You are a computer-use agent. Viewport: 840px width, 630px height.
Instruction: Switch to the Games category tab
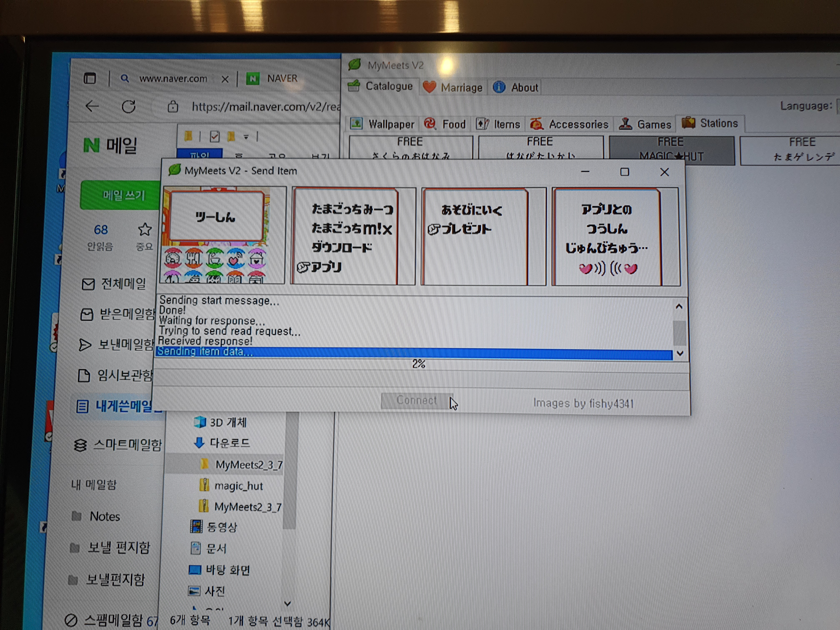645,124
